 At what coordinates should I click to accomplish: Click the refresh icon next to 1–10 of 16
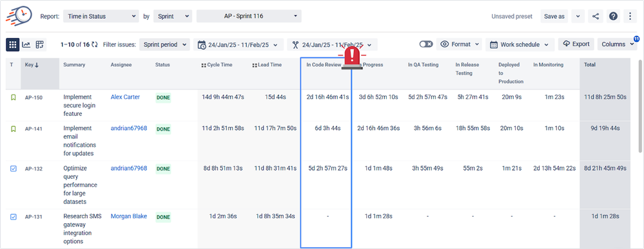(95, 44)
